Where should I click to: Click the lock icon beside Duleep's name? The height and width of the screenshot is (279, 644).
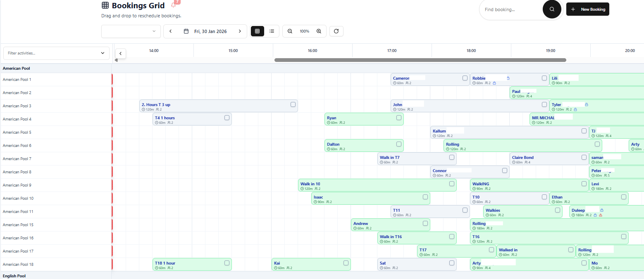coord(602,210)
